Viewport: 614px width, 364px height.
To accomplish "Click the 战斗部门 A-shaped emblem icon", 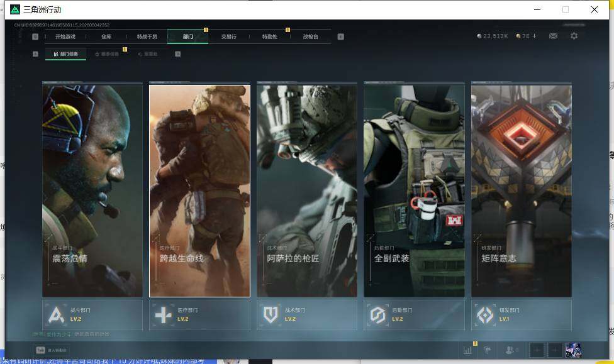I will (x=56, y=315).
